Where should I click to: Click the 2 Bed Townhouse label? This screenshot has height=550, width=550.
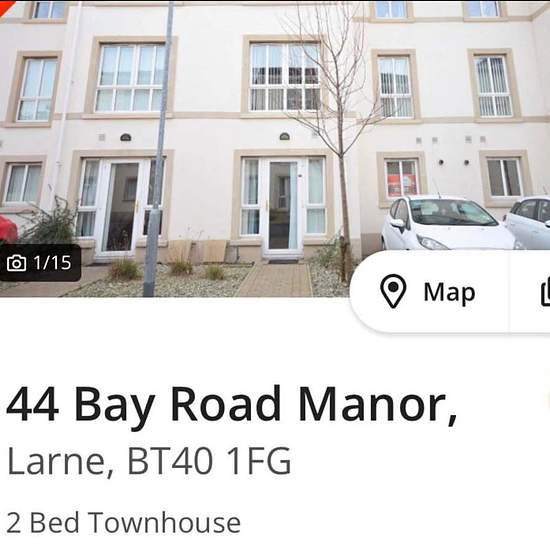123,523
